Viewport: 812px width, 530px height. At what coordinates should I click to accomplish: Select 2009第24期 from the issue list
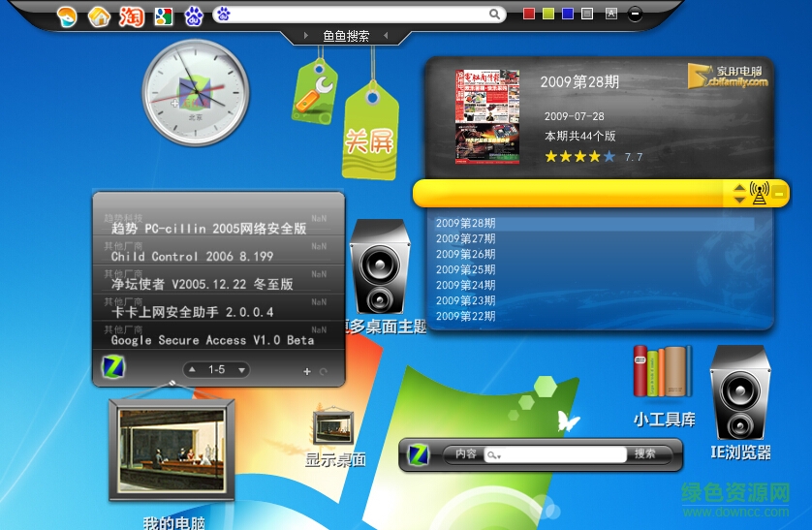466,285
